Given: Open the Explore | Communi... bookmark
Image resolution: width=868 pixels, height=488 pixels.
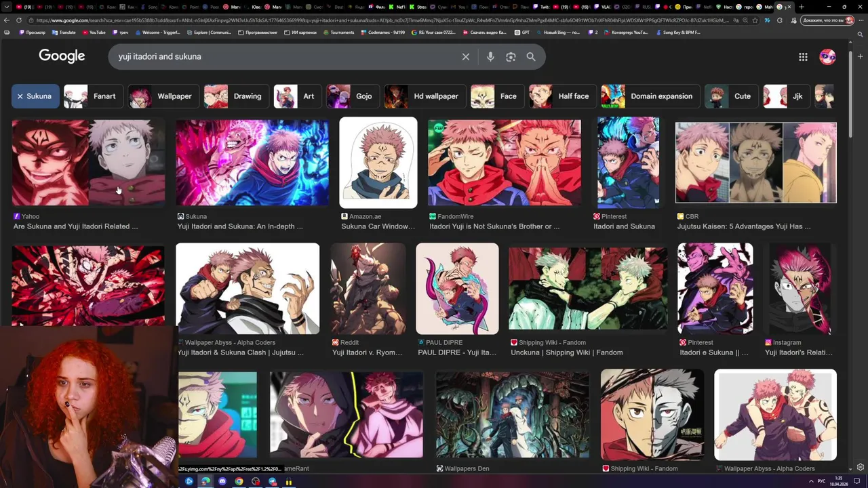Looking at the screenshot, I should [208, 33].
